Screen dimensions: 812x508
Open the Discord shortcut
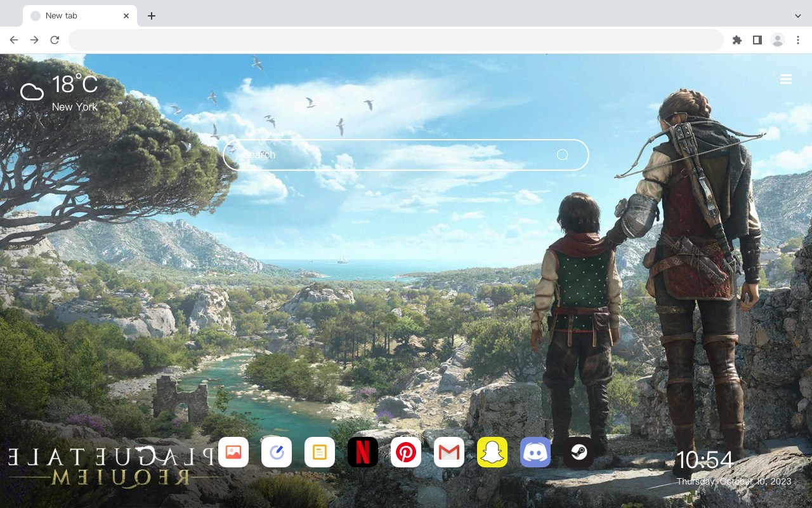(535, 452)
